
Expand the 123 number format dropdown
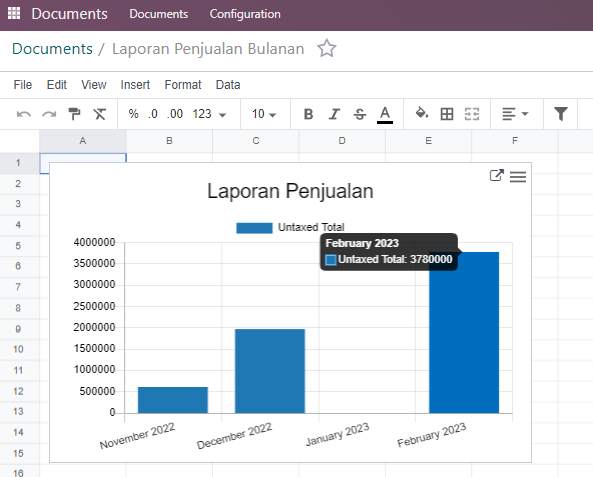pos(209,114)
